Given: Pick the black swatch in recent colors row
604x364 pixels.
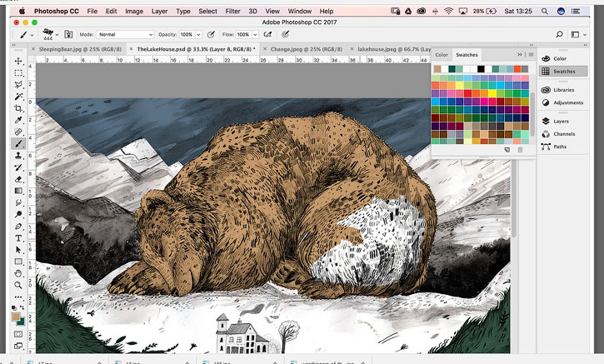Looking at the screenshot, I should (481, 69).
